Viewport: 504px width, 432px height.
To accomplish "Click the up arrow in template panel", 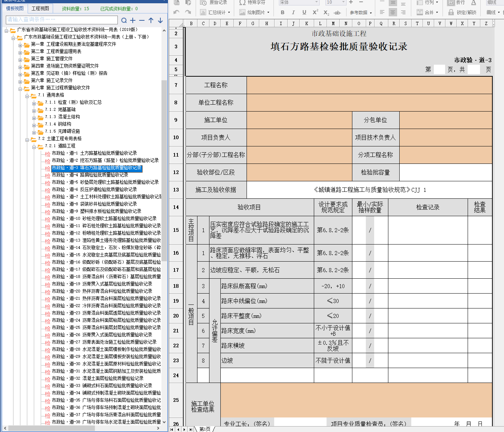I will click(151, 20).
